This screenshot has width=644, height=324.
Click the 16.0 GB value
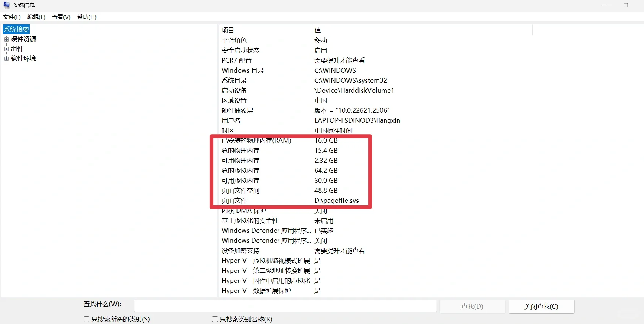[326, 140]
